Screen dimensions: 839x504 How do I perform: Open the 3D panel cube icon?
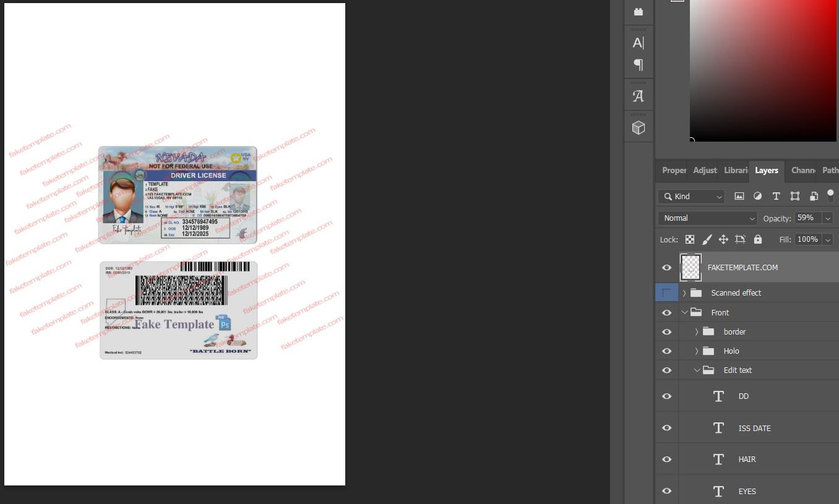click(x=638, y=127)
